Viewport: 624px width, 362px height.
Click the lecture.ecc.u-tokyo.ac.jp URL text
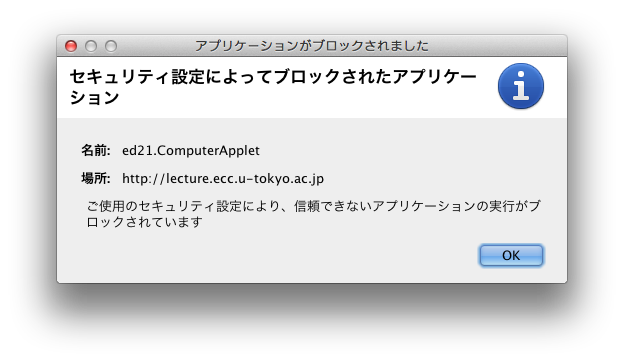pyautogui.click(x=245, y=178)
